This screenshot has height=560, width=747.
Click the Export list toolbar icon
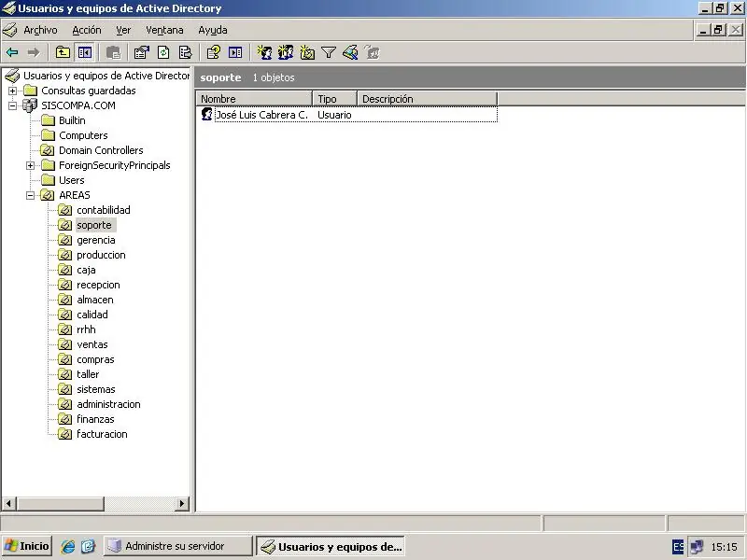point(185,52)
